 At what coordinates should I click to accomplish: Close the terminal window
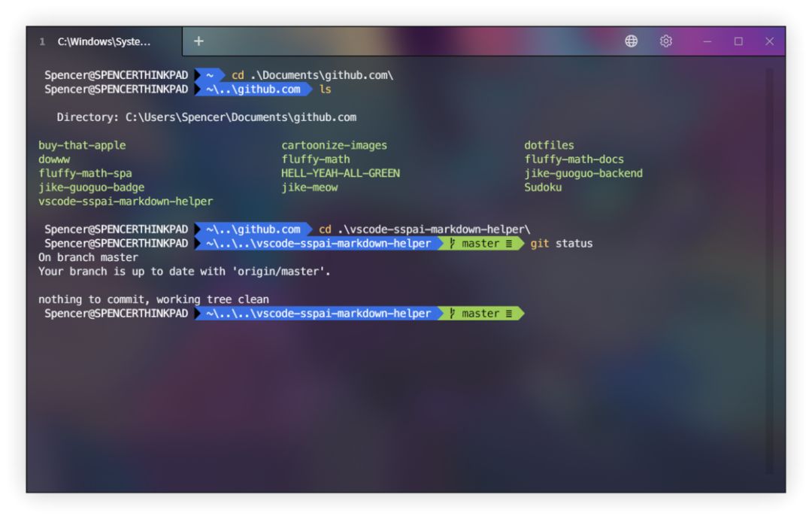pos(770,41)
